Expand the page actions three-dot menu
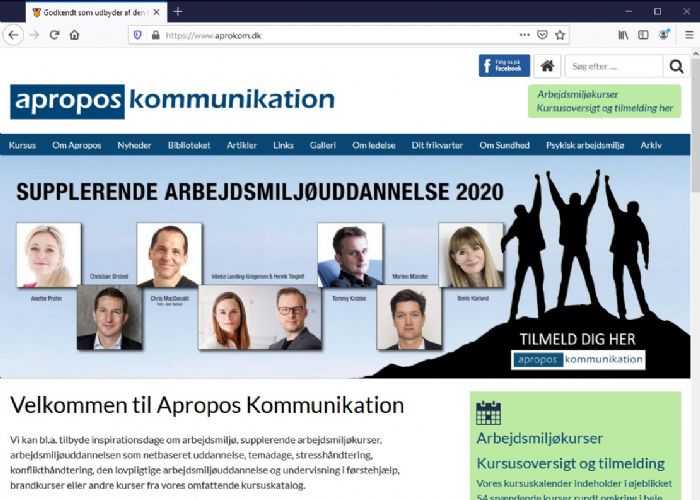700x500 pixels. click(x=524, y=34)
